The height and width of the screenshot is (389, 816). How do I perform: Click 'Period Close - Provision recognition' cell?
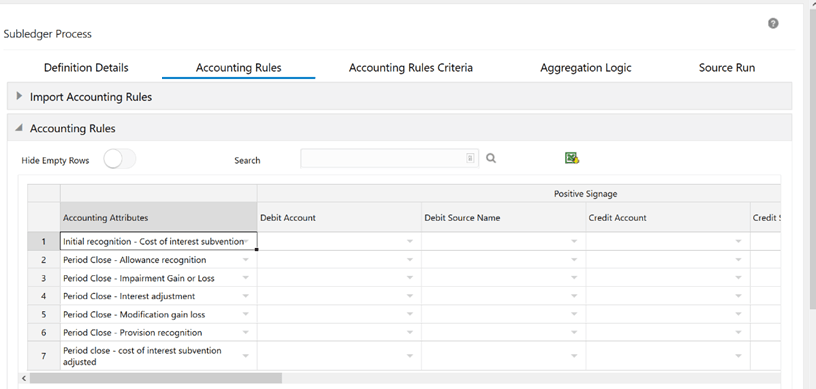point(158,333)
